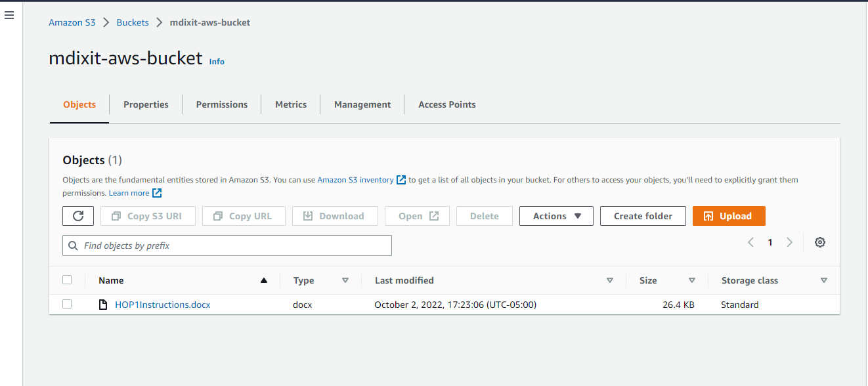Click the HOP1Instructions.docx file icon

click(x=102, y=304)
